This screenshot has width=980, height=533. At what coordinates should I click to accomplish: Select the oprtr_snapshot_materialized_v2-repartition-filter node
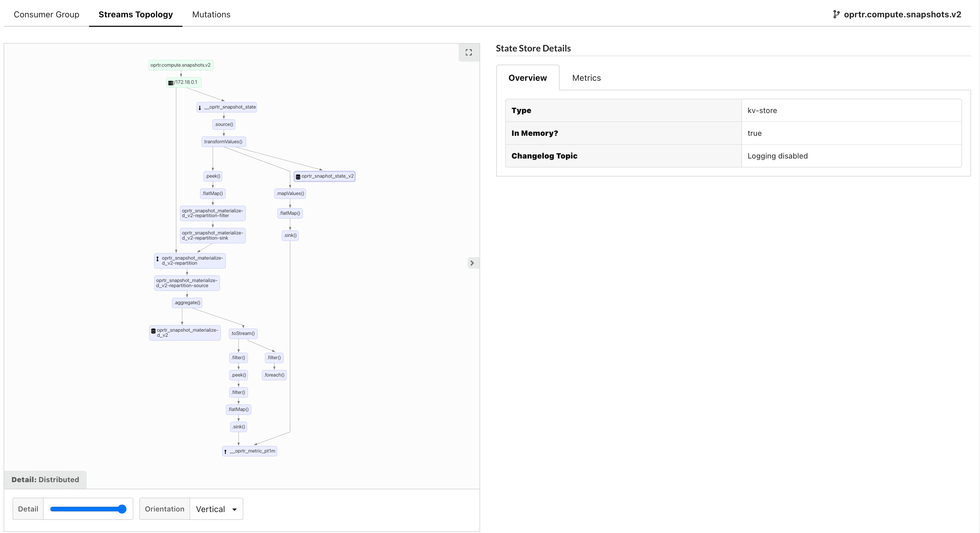point(212,213)
